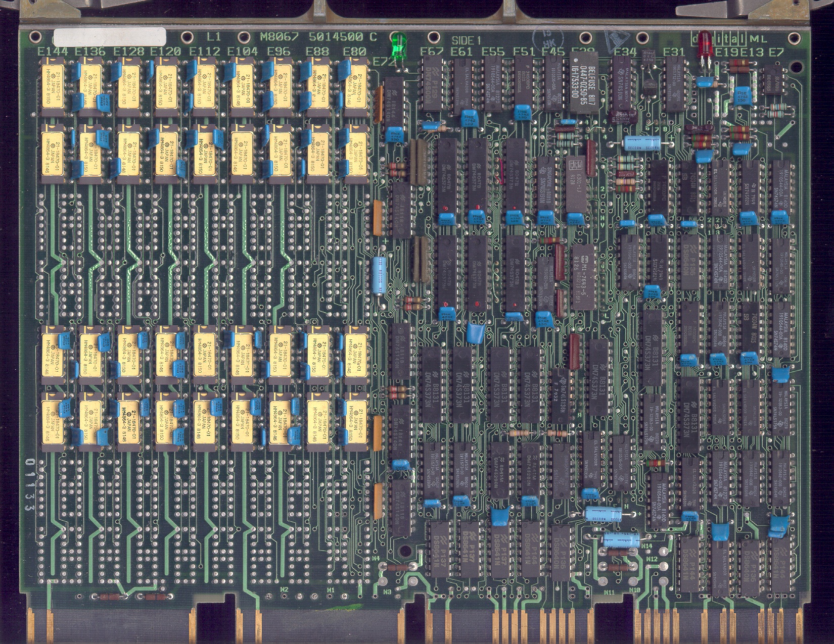Click the blank white sticker label
This screenshot has height=644, width=834.
[x=109, y=37]
